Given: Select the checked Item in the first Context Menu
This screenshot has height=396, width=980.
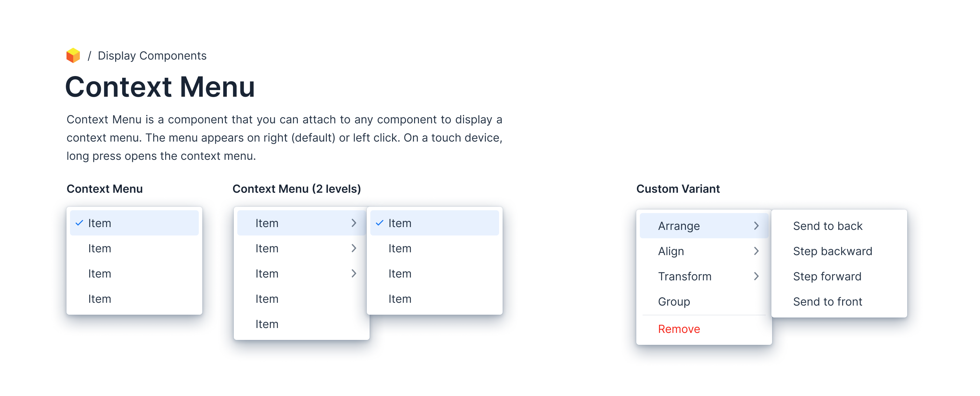Looking at the screenshot, I should coord(100,223).
